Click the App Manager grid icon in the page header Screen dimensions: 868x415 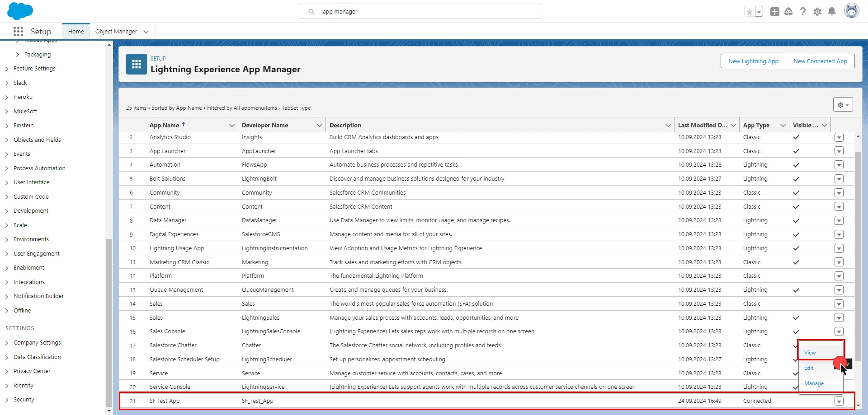tap(137, 64)
